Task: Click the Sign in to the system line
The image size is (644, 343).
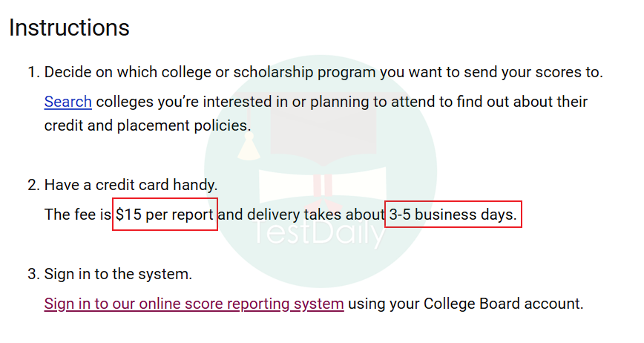Action: [x=118, y=274]
